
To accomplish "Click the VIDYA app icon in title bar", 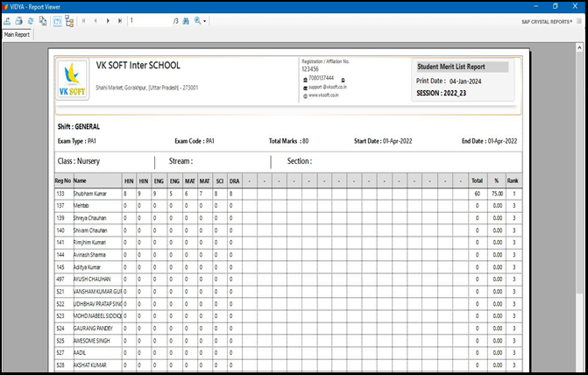I will click(x=5, y=7).
